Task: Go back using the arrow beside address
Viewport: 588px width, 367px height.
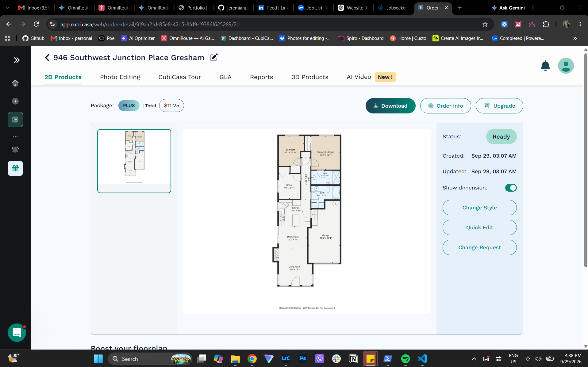Action: (x=47, y=58)
